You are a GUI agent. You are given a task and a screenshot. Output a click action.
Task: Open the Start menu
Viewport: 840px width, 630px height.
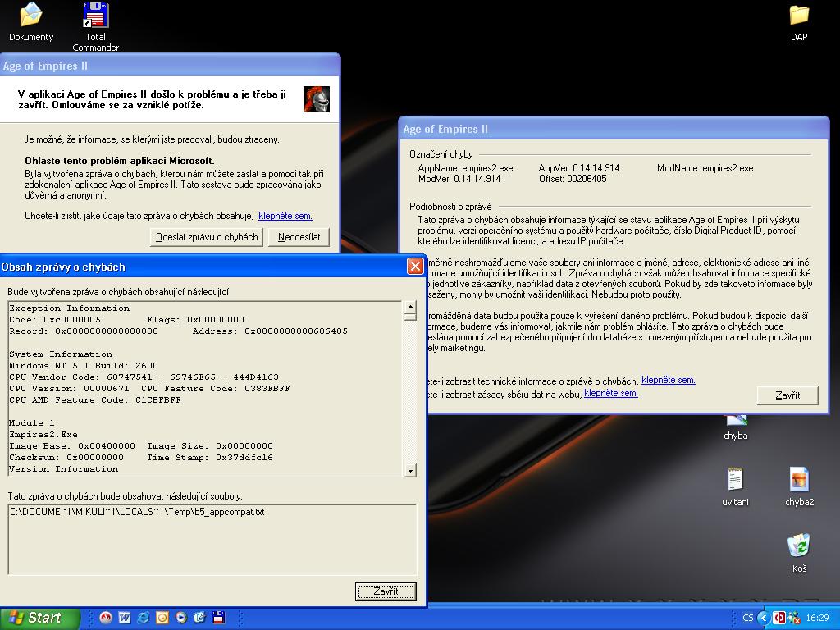point(40,618)
